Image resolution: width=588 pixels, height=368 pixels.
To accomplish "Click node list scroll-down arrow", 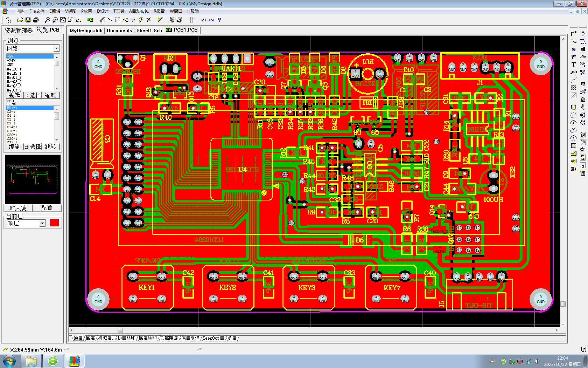I will click(x=56, y=140).
